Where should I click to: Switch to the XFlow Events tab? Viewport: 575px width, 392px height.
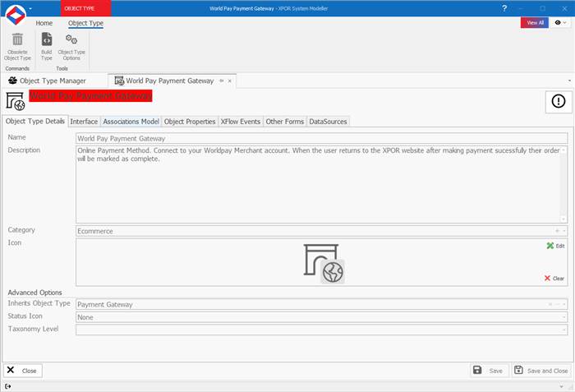[241, 122]
